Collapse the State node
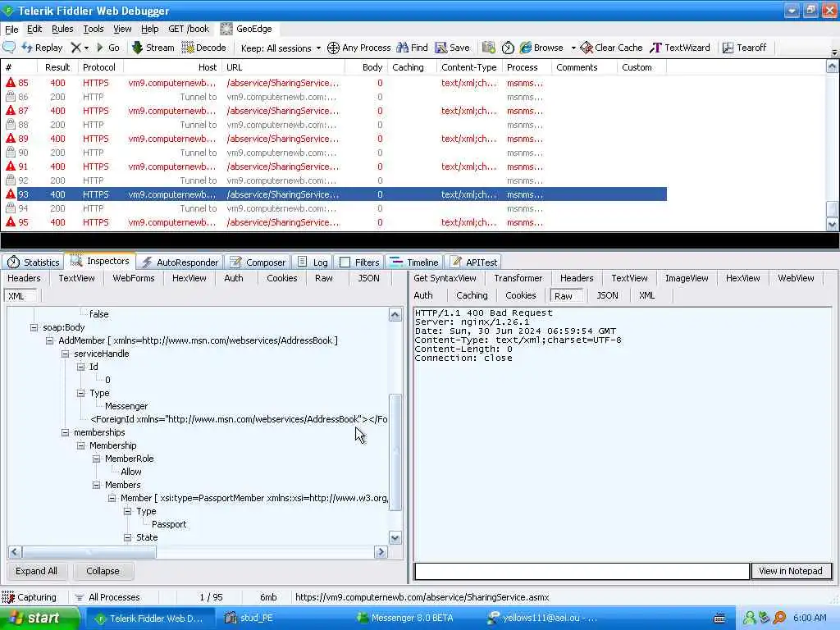 pyautogui.click(x=127, y=537)
